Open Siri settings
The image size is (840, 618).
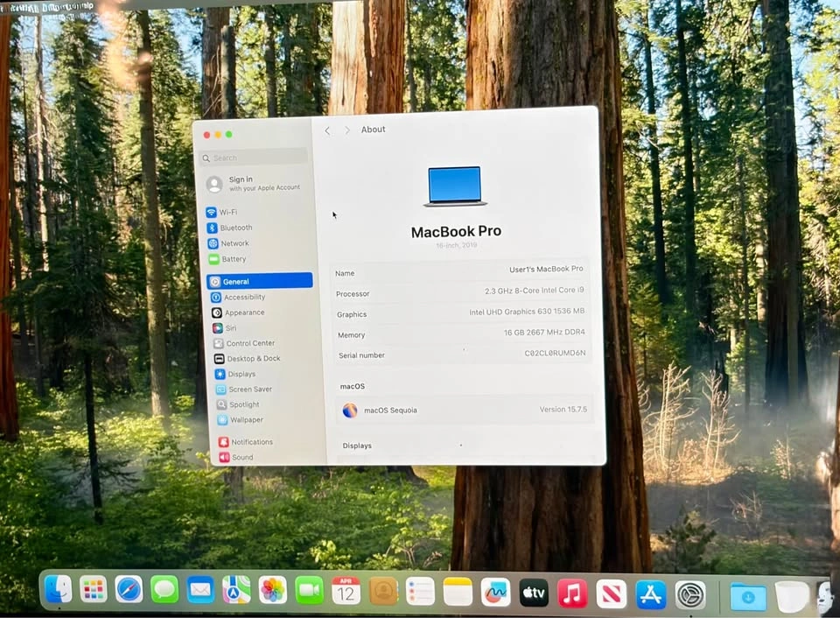tap(224, 328)
